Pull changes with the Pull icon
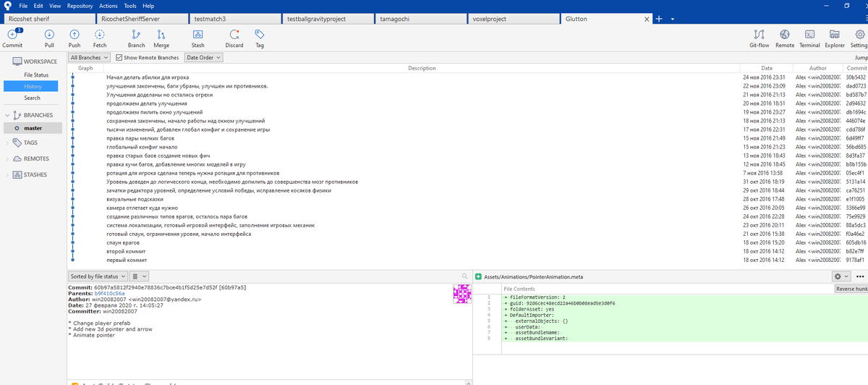The image size is (868, 385). tap(49, 34)
